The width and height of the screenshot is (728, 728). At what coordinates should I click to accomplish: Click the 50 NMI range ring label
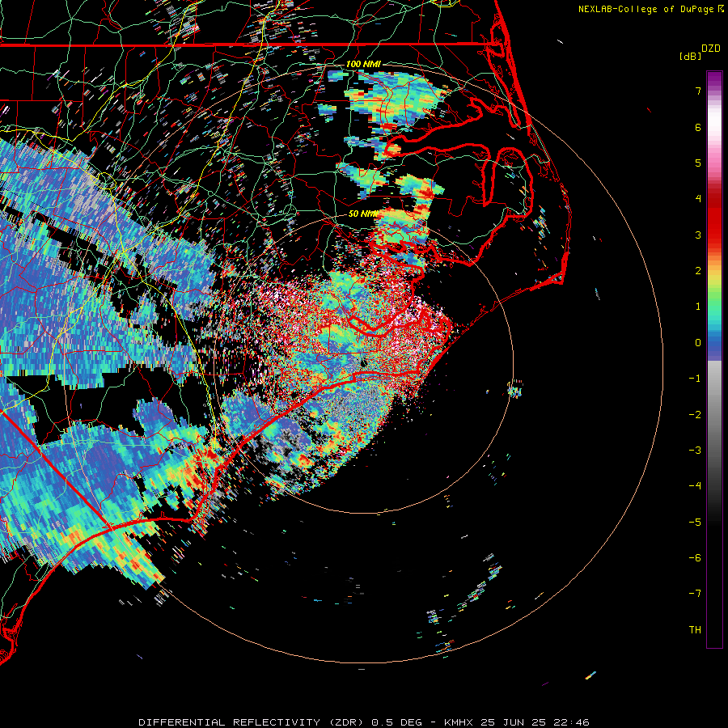pos(363,214)
